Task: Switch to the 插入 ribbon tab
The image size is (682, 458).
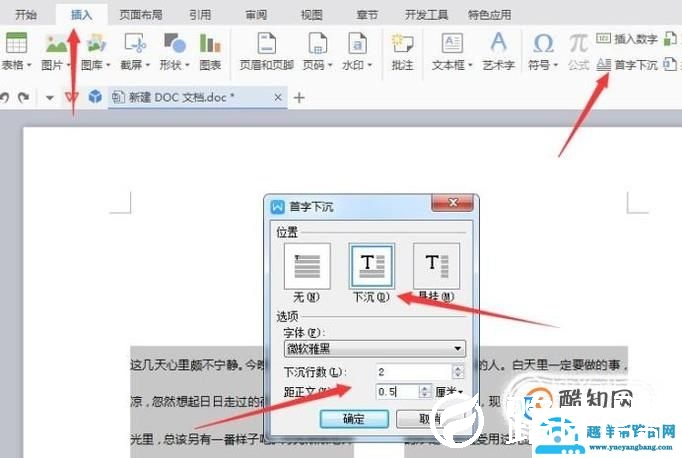Action: point(82,15)
